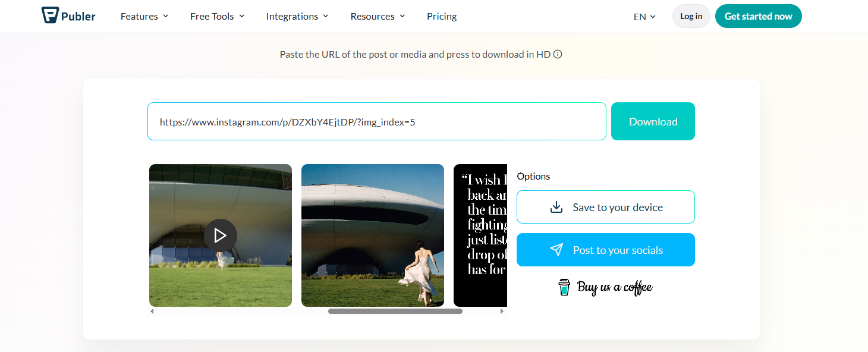The width and height of the screenshot is (868, 352).
Task: Click the Buy us a coffee link
Action: pyautogui.click(x=606, y=287)
